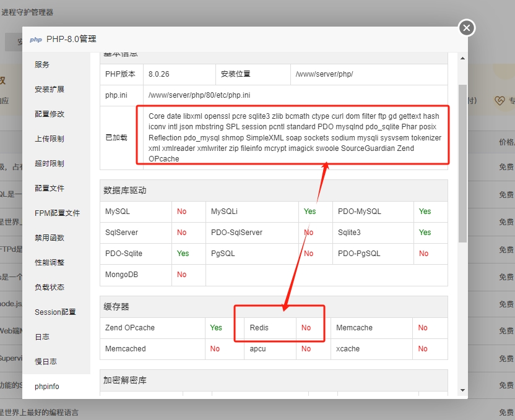515x420 pixels.
Task: Click the Sqlite3 driver cell
Action: pyautogui.click(x=373, y=233)
